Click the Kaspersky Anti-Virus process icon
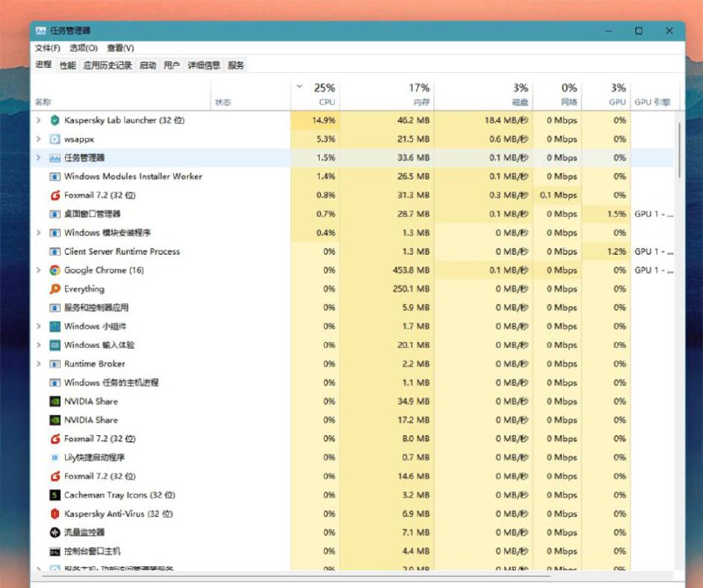Viewport: 703px width, 588px height. point(54,514)
